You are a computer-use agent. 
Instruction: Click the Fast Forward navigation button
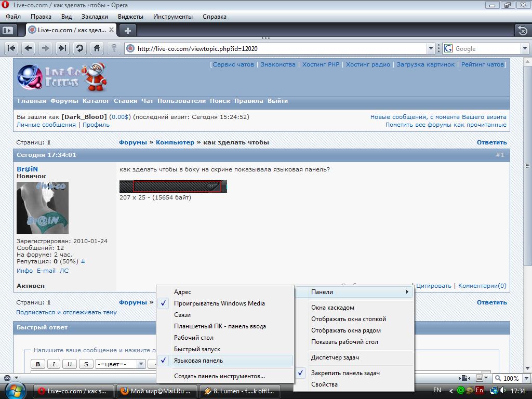(x=62, y=48)
